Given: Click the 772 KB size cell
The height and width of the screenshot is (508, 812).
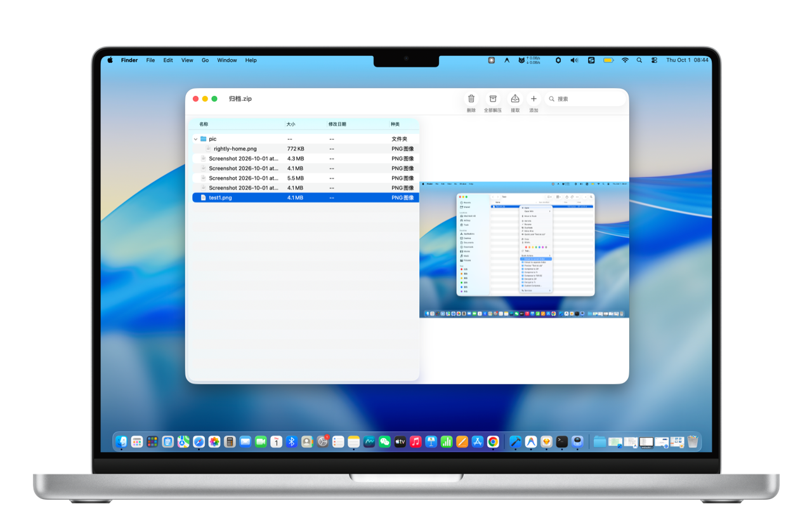Looking at the screenshot, I should pos(296,149).
